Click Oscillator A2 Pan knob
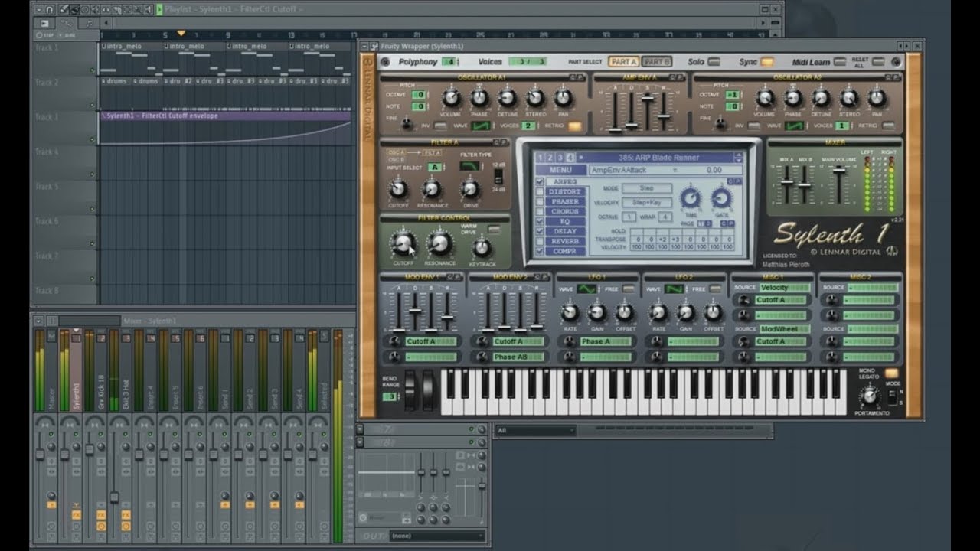 877,98
